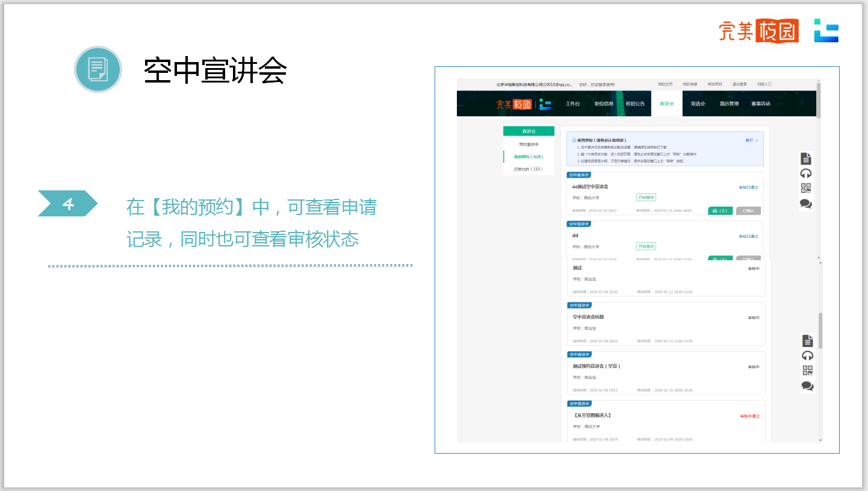This screenshot has width=868, height=491.
Task: Click 开始宣讲 button for aa测试空中宣讲会
Action: pyautogui.click(x=646, y=198)
